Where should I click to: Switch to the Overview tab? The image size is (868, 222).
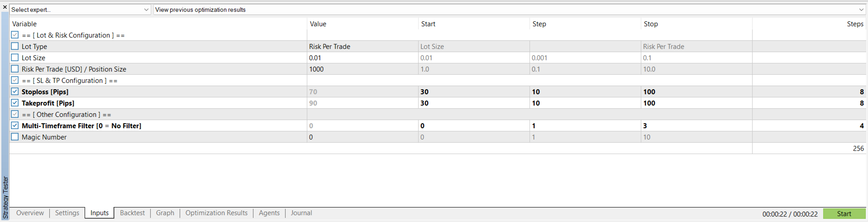(x=30, y=213)
